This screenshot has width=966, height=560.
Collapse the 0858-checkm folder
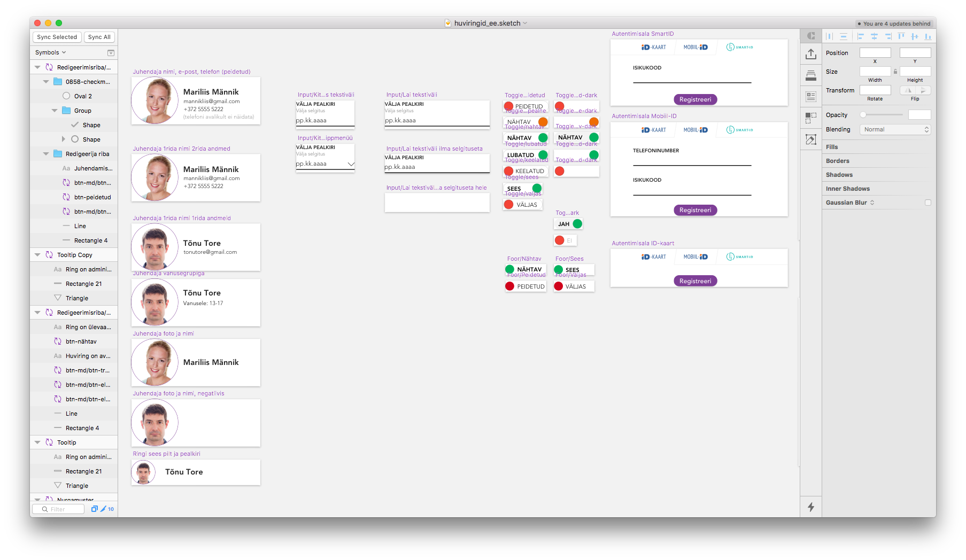(46, 82)
